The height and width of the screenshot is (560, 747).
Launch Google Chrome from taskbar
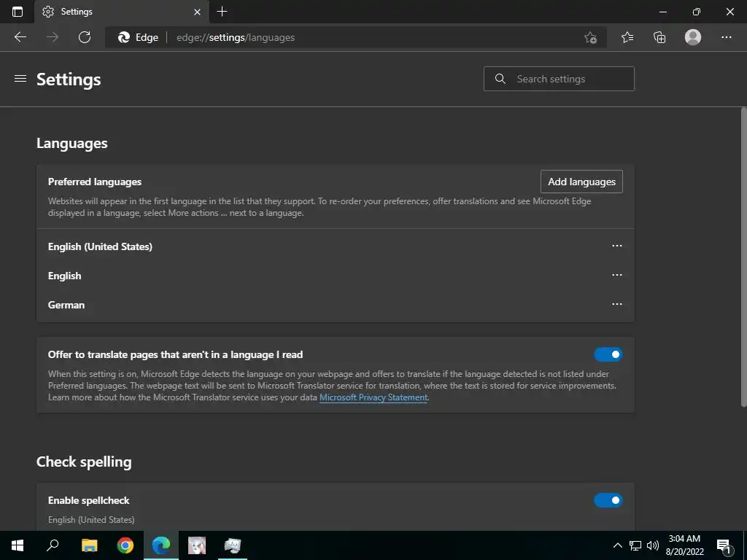coord(125,545)
